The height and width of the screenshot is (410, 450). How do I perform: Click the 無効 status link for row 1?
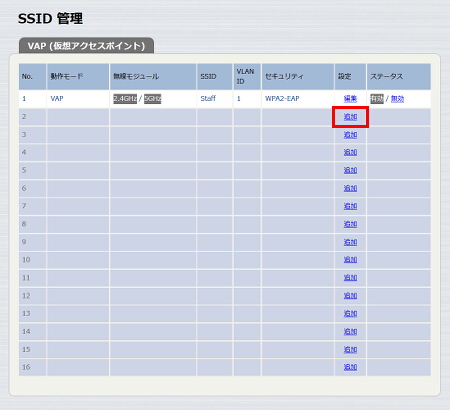coord(397,99)
